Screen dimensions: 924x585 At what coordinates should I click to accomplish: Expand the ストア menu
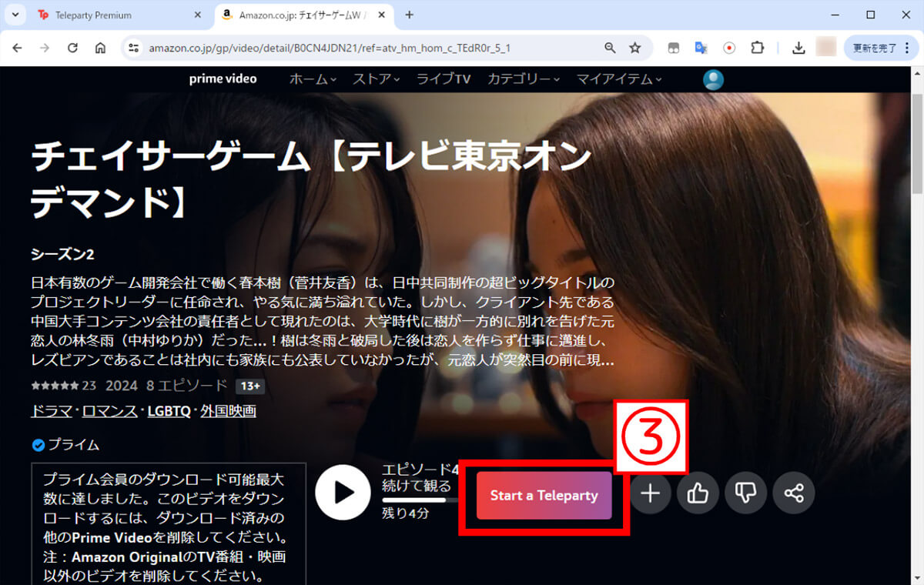click(377, 79)
